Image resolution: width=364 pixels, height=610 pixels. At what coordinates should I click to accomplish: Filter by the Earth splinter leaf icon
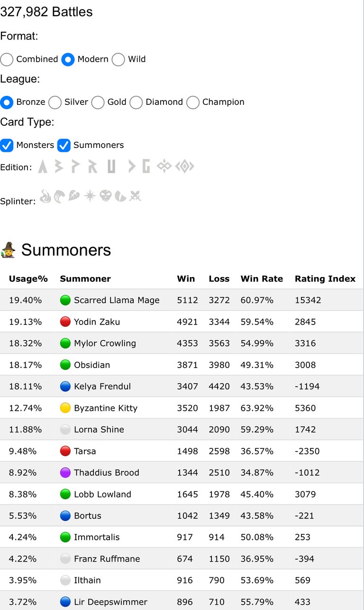(74, 196)
